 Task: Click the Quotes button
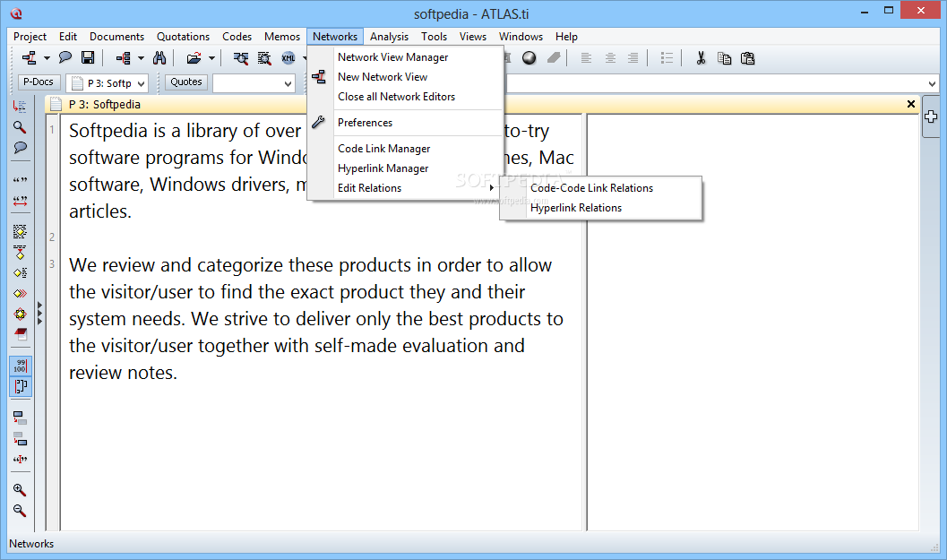pos(186,82)
